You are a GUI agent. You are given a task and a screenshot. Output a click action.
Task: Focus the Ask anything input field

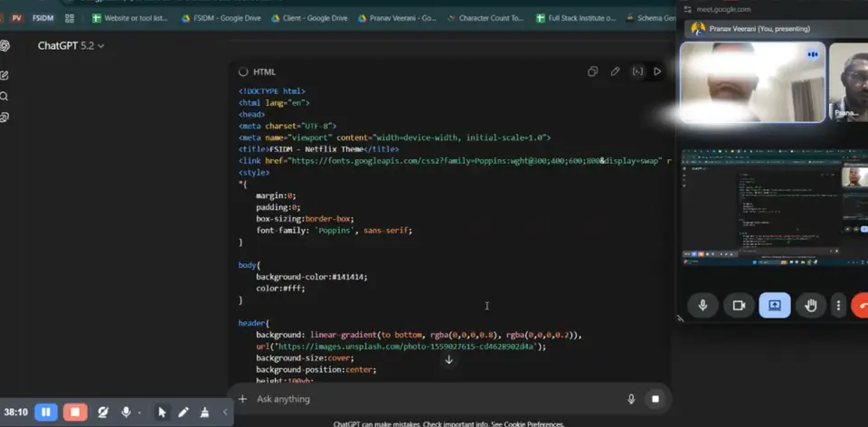(438, 399)
